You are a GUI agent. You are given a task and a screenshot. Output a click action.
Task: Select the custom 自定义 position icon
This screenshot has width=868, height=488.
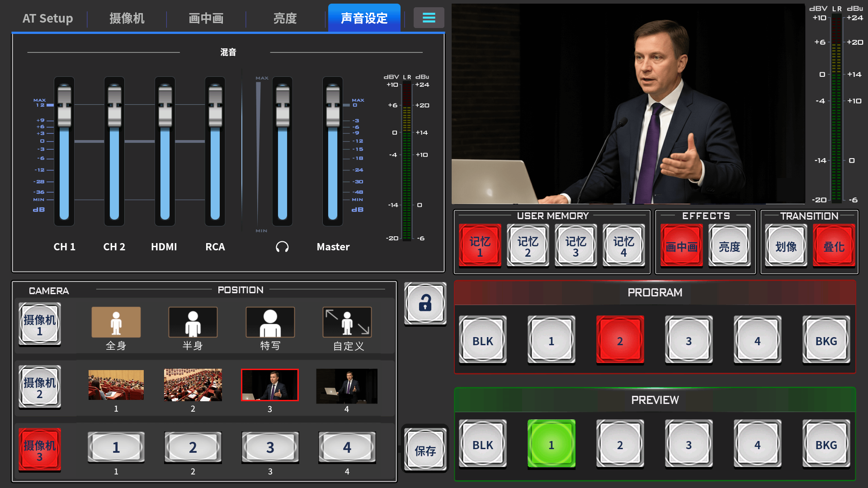[347, 322]
